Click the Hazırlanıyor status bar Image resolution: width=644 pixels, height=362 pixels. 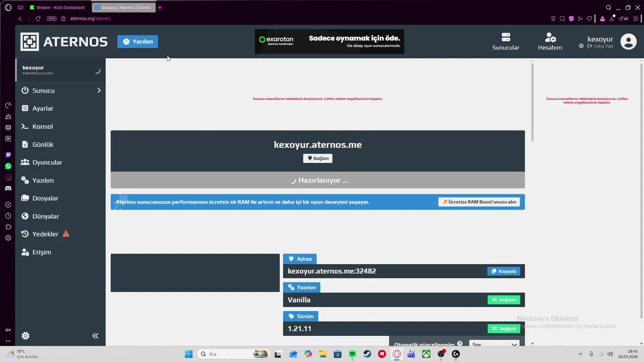[x=317, y=180]
